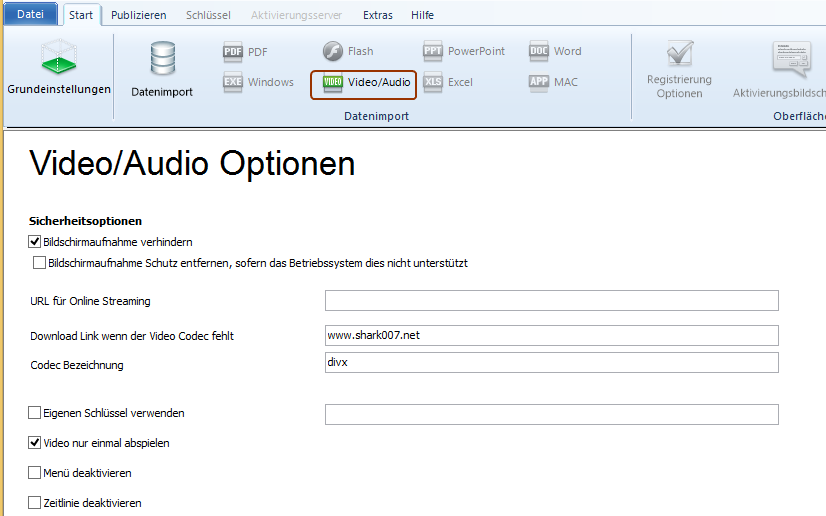Select the MAC APP import icon
The image size is (826, 516).
coord(539,82)
